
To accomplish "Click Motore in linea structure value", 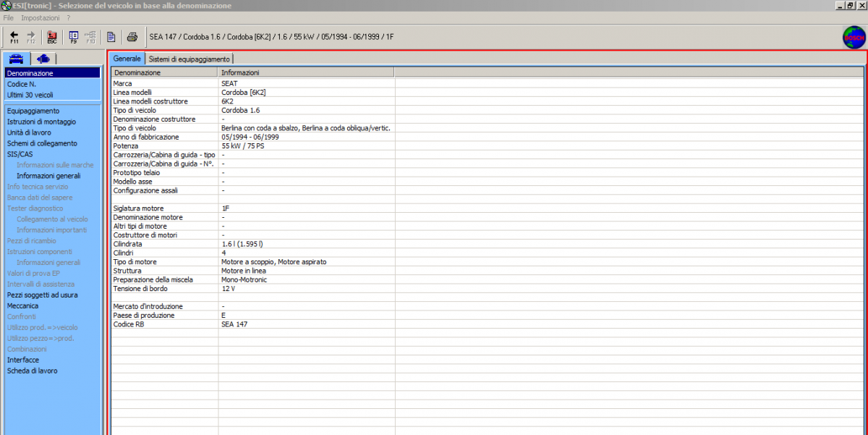I will click(x=244, y=271).
